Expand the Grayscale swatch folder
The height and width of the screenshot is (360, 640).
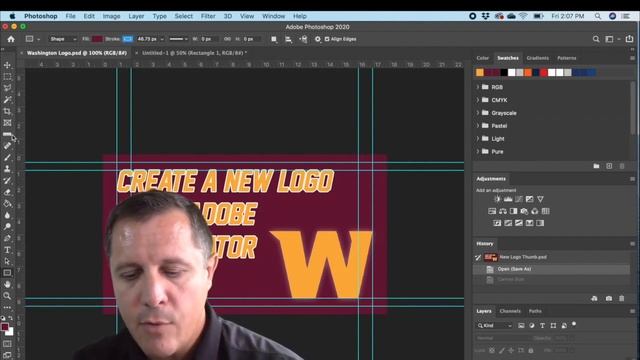478,113
